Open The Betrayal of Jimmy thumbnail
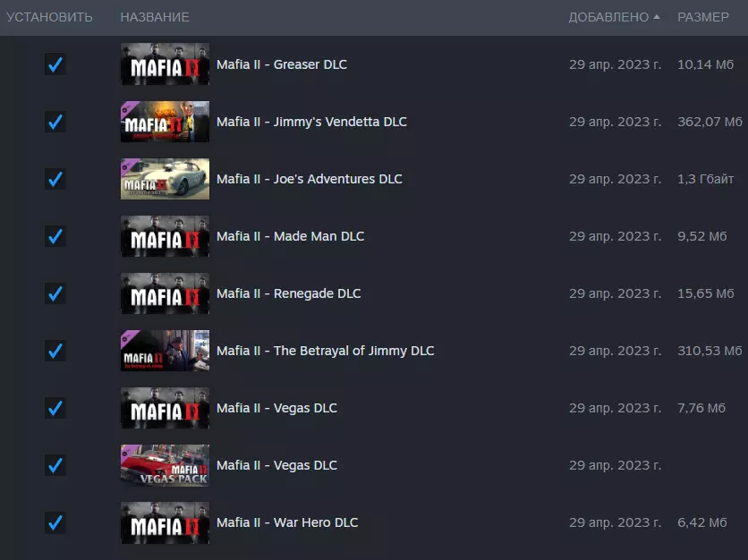This screenshot has height=560, width=748. point(165,351)
